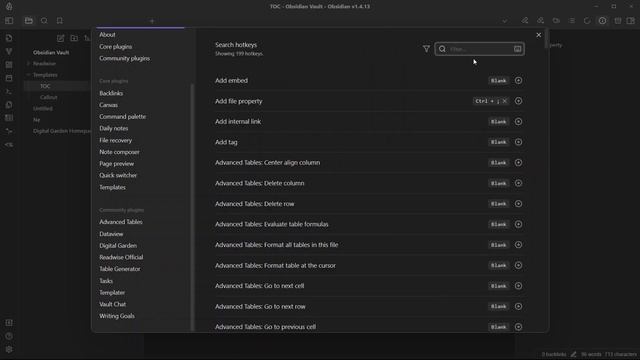Select Note composer plugin settings
This screenshot has height=360, width=640.
(x=119, y=152)
